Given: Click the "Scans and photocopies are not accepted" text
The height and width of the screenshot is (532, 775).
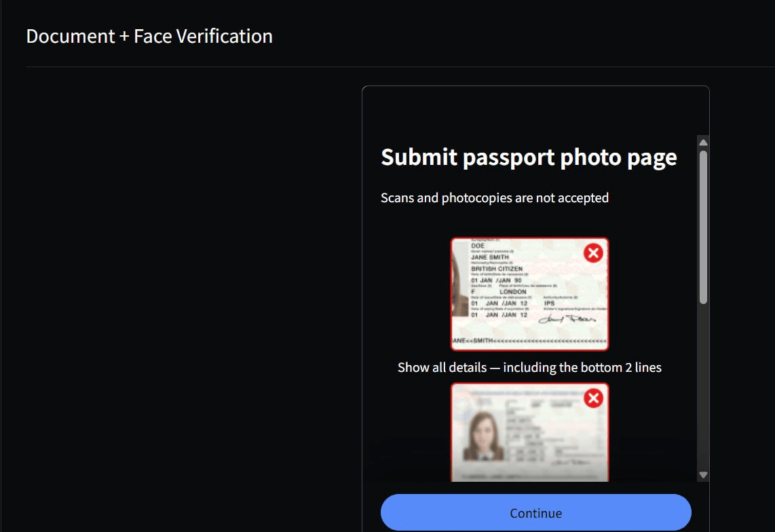Looking at the screenshot, I should click(495, 198).
